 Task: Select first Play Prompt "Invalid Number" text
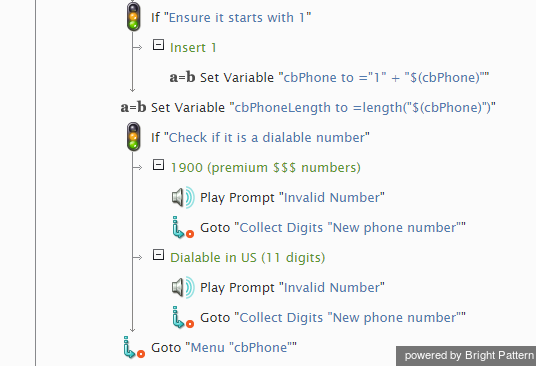click(x=292, y=198)
